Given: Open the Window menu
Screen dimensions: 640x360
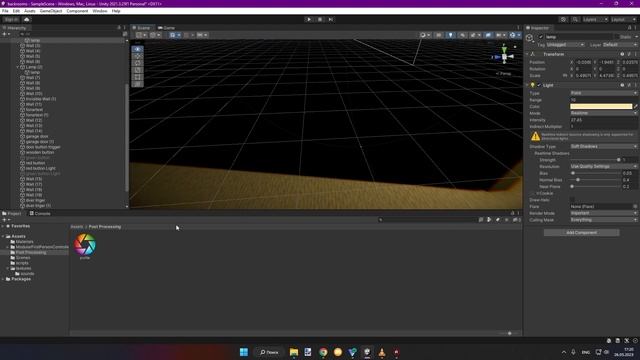Looking at the screenshot, I should click(100, 11).
